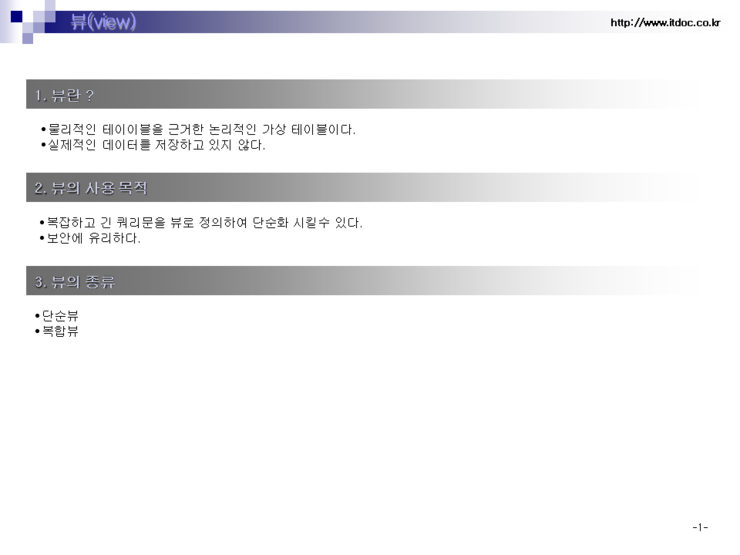Click the slide title 뷰(view)

pyautogui.click(x=103, y=22)
